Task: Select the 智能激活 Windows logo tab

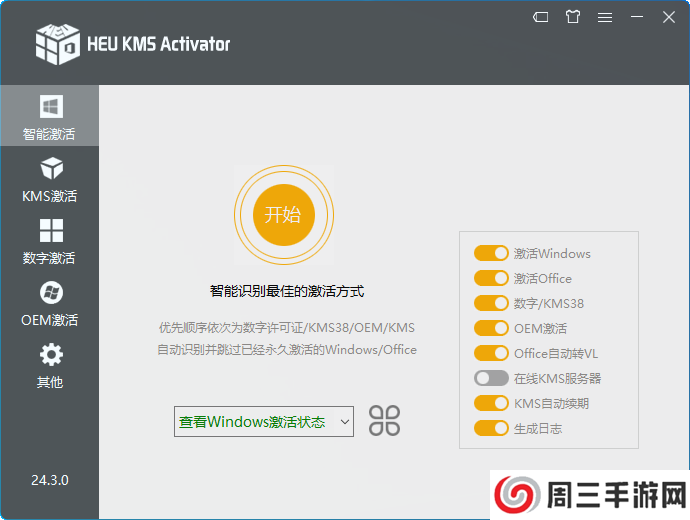Action: click(50, 116)
